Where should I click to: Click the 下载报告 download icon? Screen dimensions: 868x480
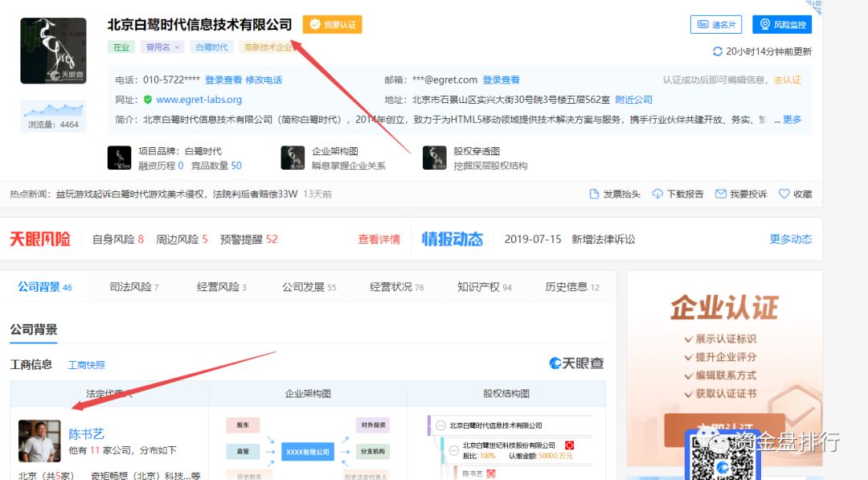[x=657, y=194]
